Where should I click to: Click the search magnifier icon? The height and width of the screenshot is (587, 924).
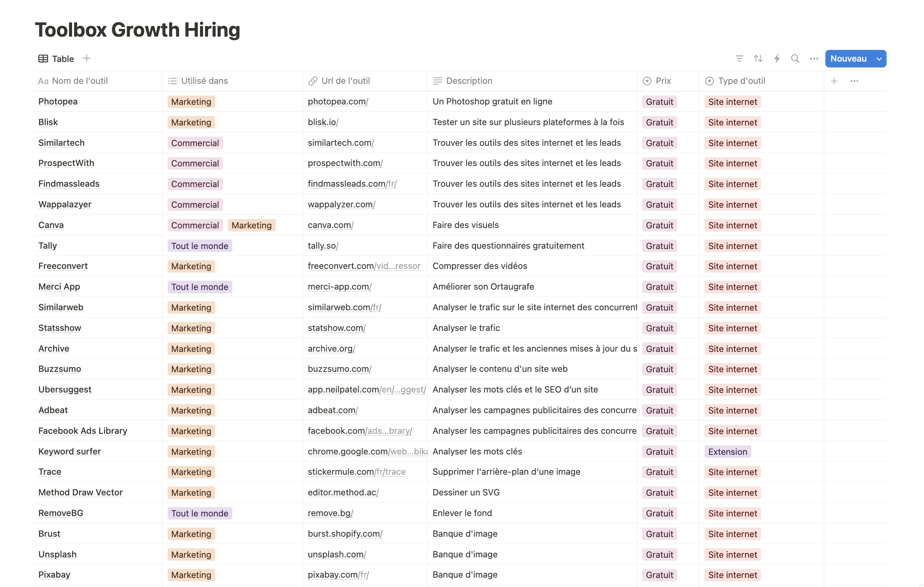point(795,58)
